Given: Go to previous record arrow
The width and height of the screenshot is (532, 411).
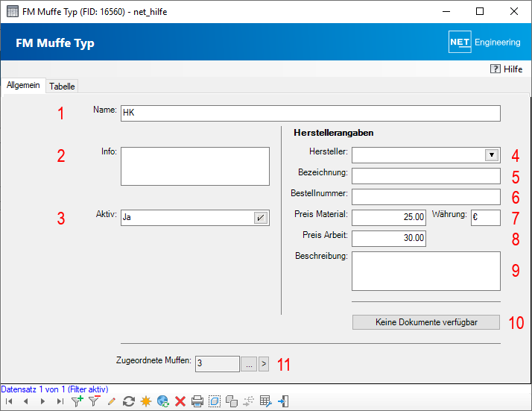Looking at the screenshot, I should [26, 401].
